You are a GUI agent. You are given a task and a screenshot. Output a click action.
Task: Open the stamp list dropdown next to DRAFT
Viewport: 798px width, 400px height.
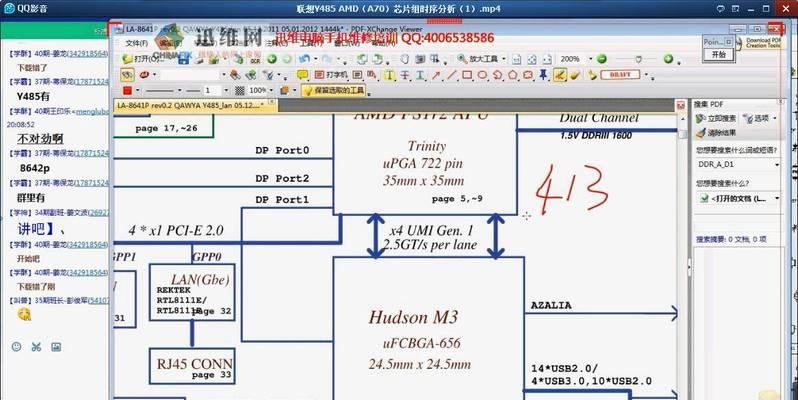[x=646, y=75]
